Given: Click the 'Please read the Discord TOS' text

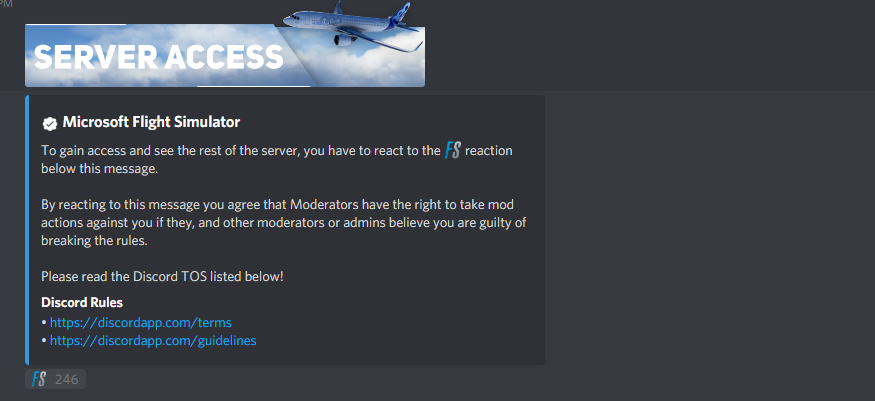Looking at the screenshot, I should (x=162, y=276).
